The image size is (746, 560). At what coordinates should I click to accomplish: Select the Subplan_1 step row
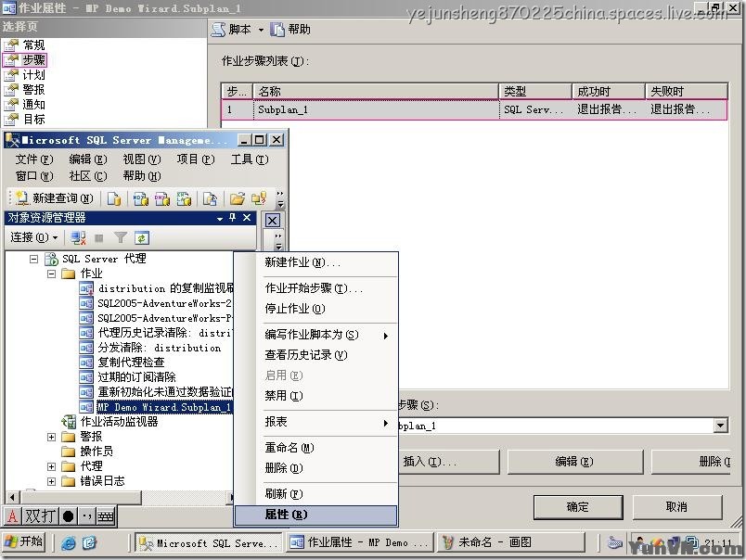click(474, 109)
